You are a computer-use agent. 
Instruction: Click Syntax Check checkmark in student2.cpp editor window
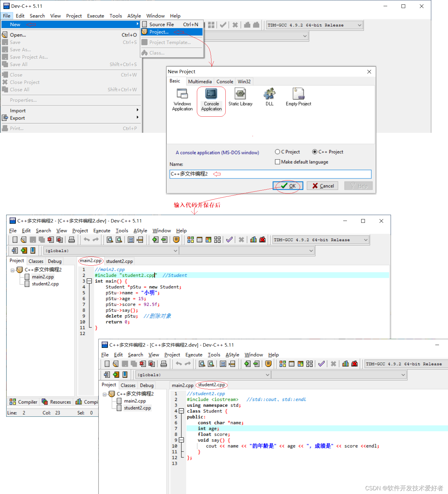click(321, 364)
